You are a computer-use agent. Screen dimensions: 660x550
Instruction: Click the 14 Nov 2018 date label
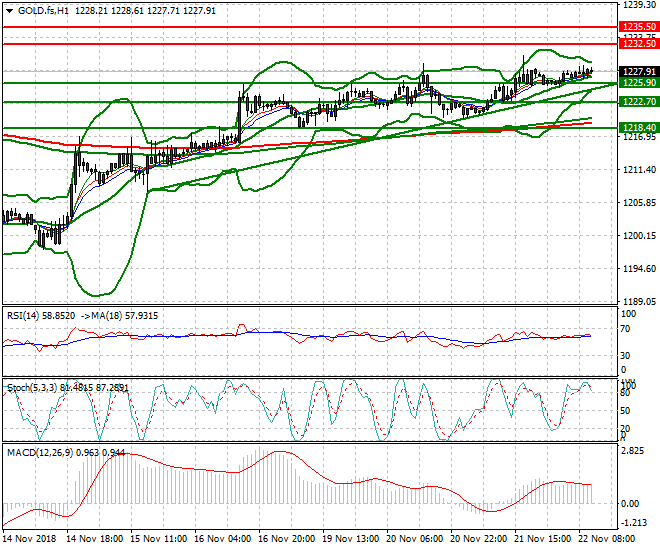(29, 539)
